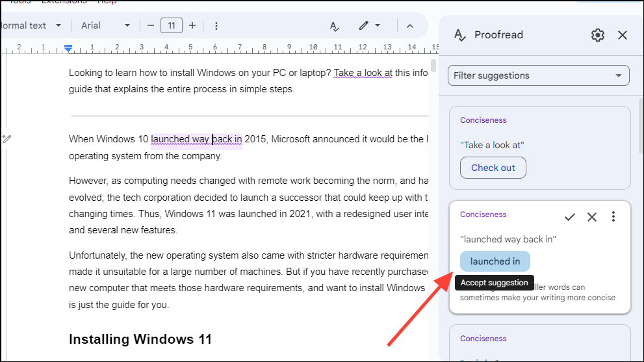Image resolution: width=644 pixels, height=362 pixels.
Task: Increase font size with plus button
Action: pyautogui.click(x=192, y=26)
